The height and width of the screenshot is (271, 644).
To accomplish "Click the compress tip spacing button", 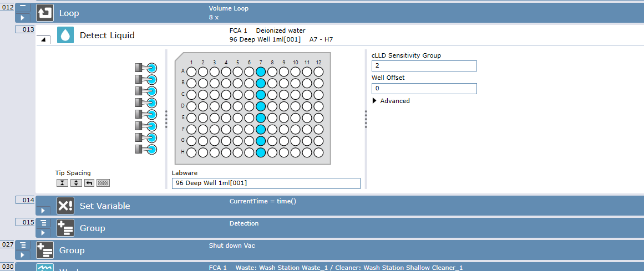I will (63, 183).
